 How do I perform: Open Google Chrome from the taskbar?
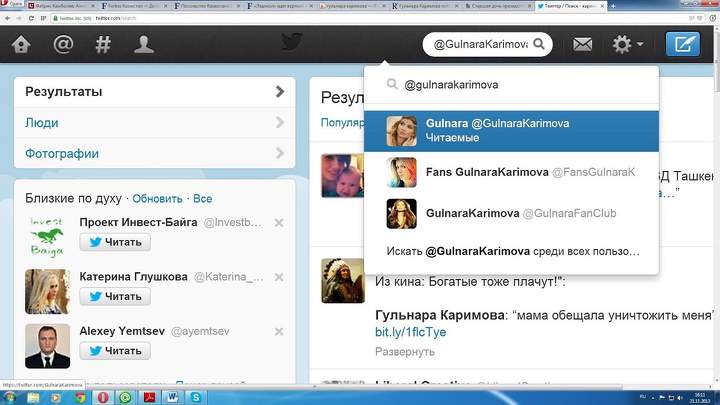coord(80,397)
